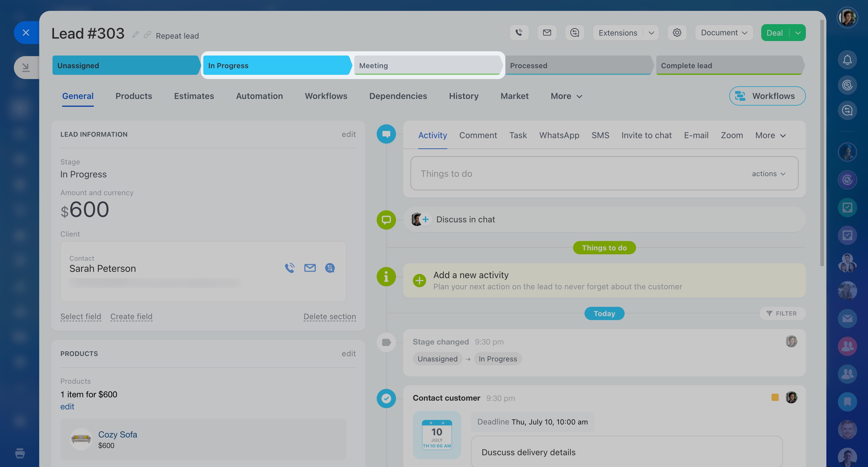This screenshot has height=467, width=868.
Task: Click the Things to do input field
Action: pyautogui.click(x=573, y=173)
